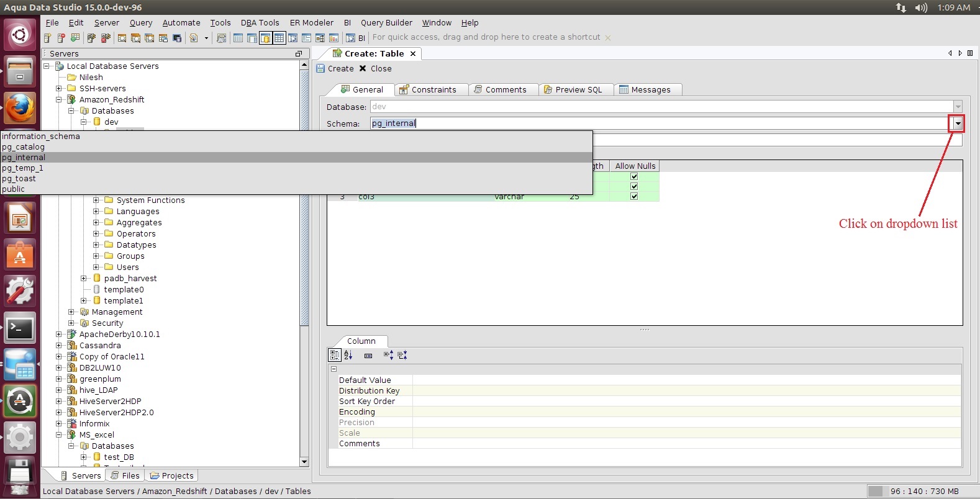This screenshot has height=499, width=980.
Task: Open the Terminal from the dock
Action: (x=20, y=328)
